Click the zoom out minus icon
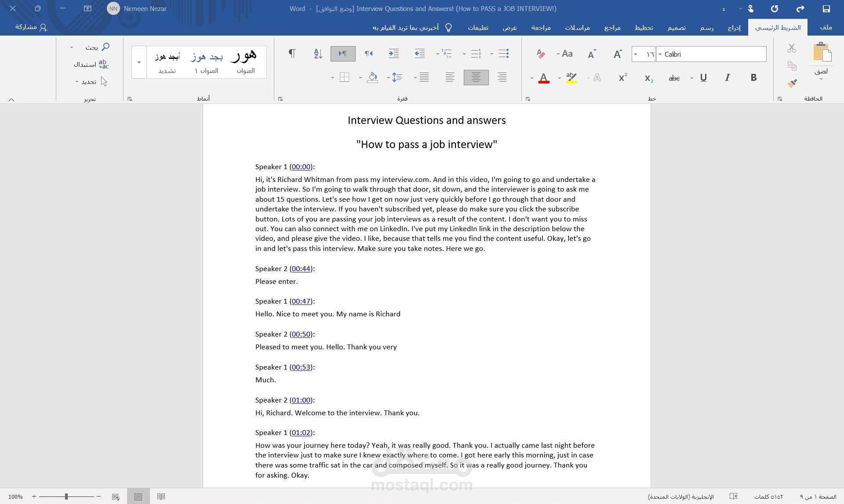This screenshot has width=844, height=504. point(98,497)
